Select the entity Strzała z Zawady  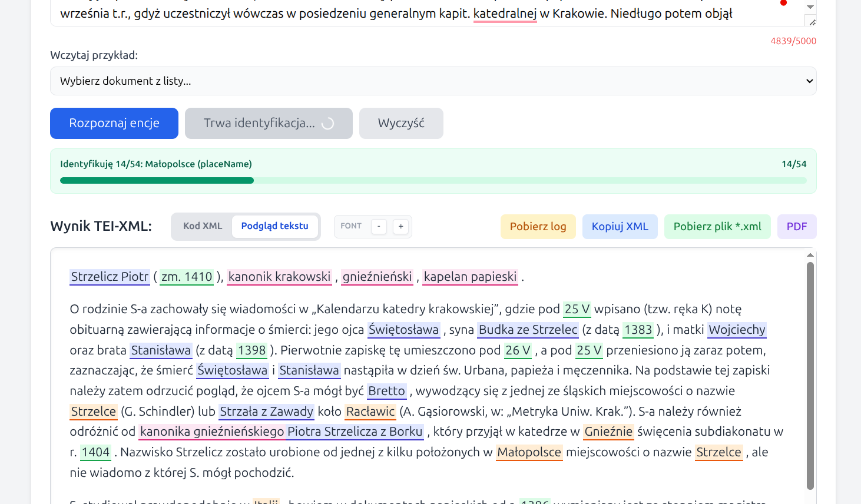pos(267,412)
